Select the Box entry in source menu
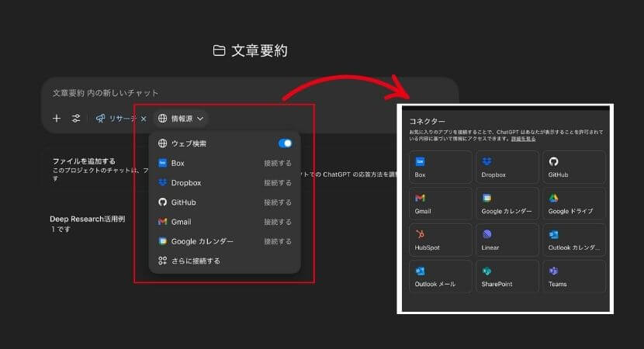 coord(225,163)
